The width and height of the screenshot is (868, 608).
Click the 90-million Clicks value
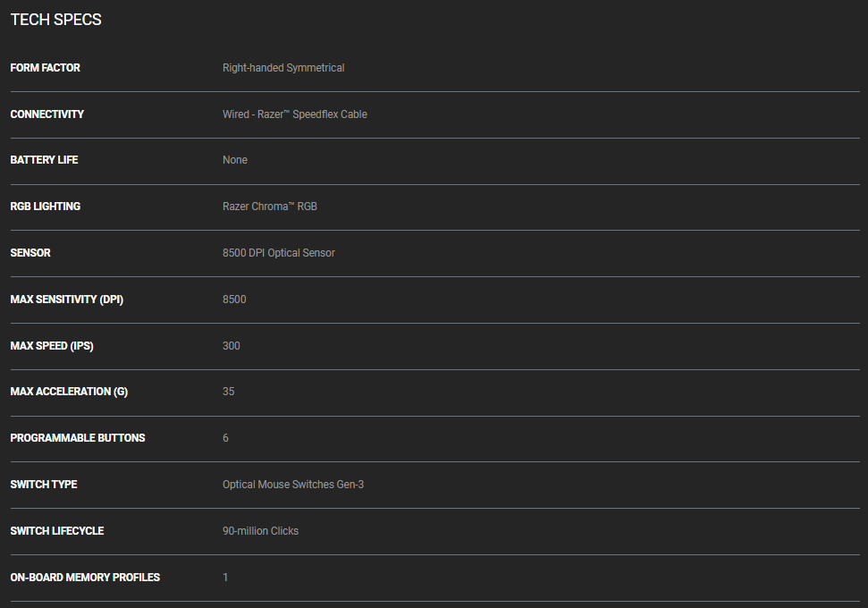coord(260,531)
